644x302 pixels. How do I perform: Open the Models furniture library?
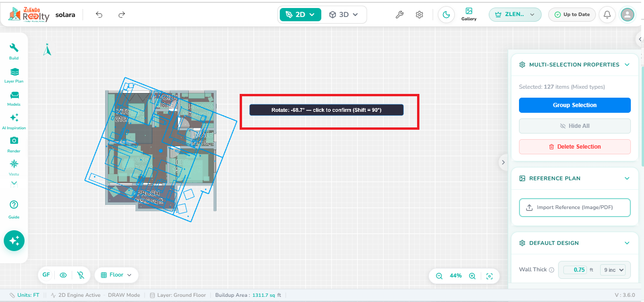point(14,99)
